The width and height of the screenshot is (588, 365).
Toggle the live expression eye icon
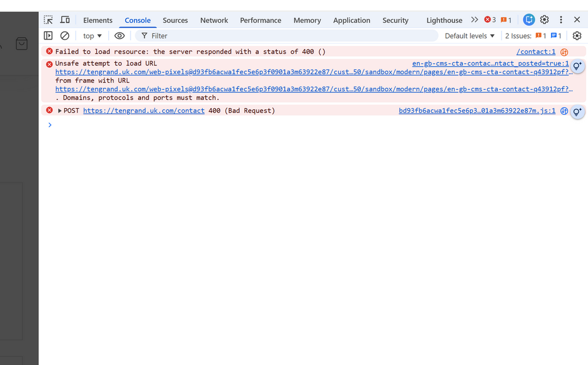click(x=119, y=36)
